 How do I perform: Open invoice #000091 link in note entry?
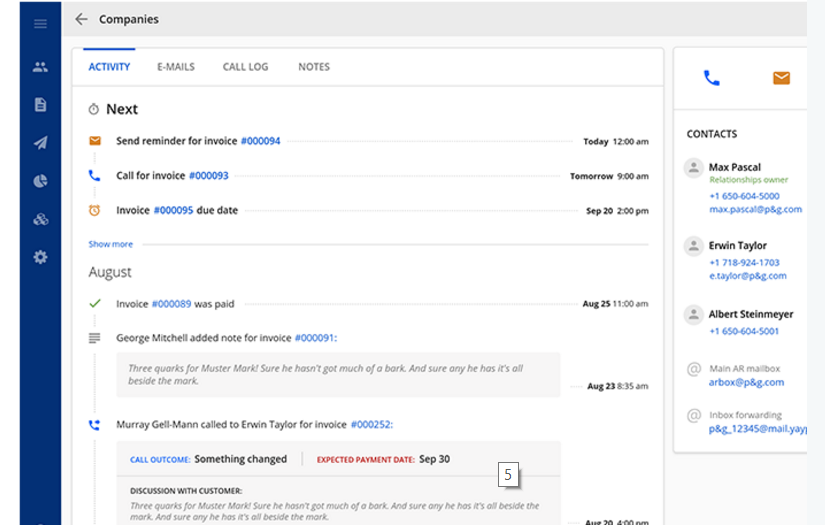(x=316, y=338)
